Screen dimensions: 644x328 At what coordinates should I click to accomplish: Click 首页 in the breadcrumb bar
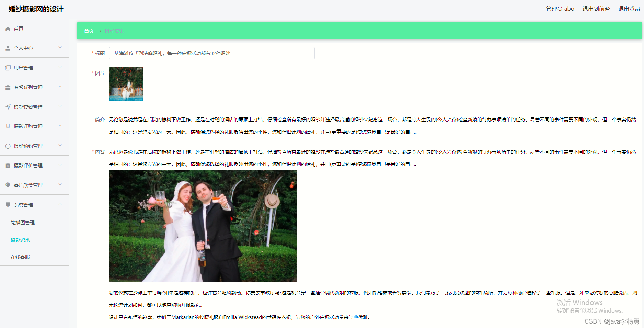click(x=89, y=31)
